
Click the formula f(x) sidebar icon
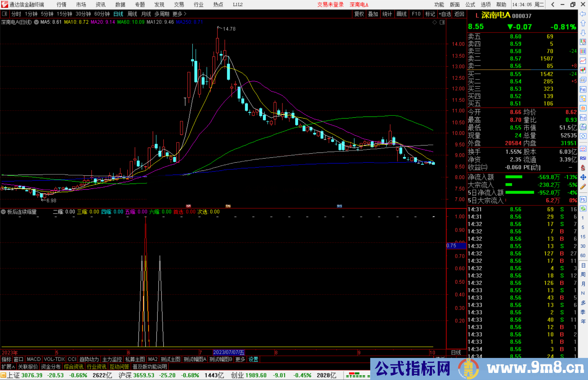[583, 127]
